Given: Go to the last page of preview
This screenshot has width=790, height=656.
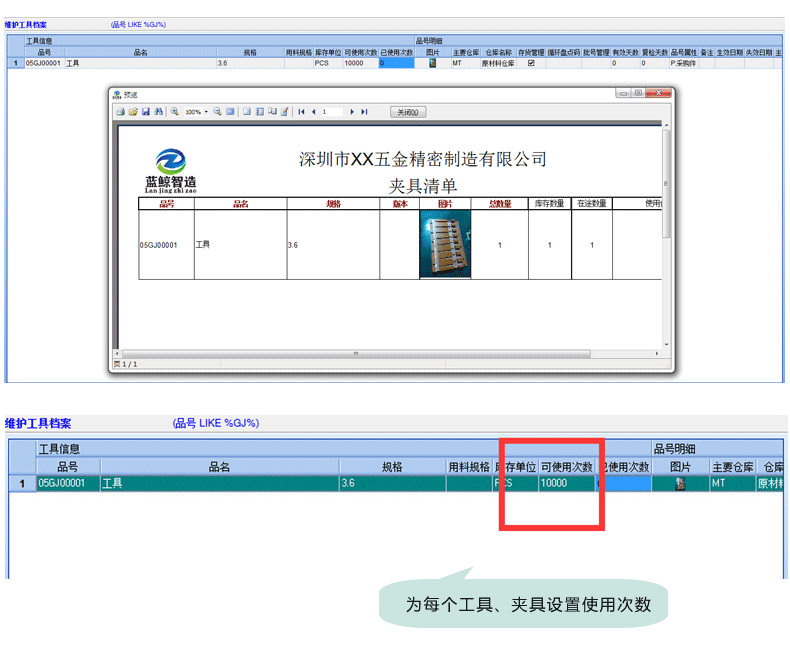Looking at the screenshot, I should [365, 112].
